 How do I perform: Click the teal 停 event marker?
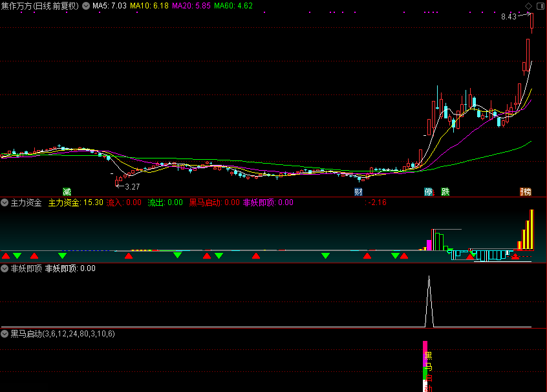pos(429,191)
